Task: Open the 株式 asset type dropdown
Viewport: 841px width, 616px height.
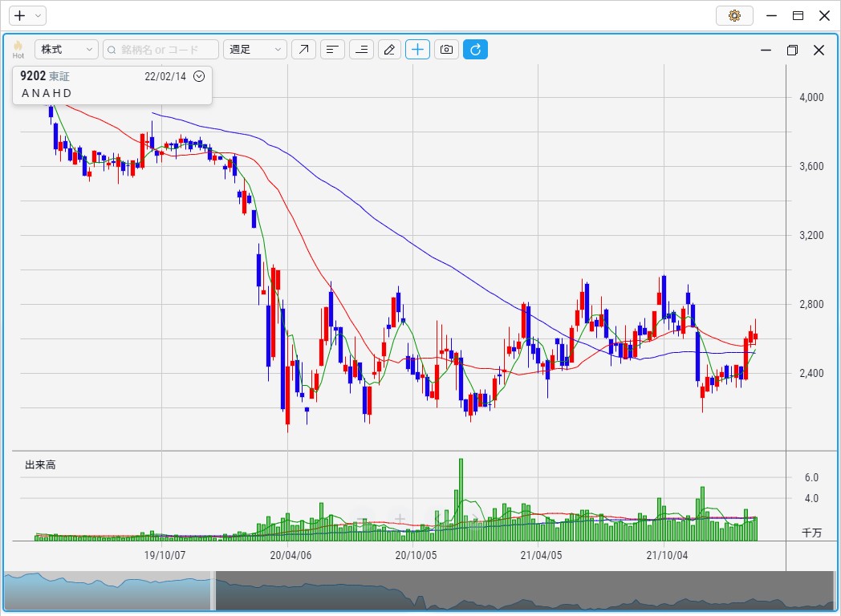Action: click(x=67, y=50)
